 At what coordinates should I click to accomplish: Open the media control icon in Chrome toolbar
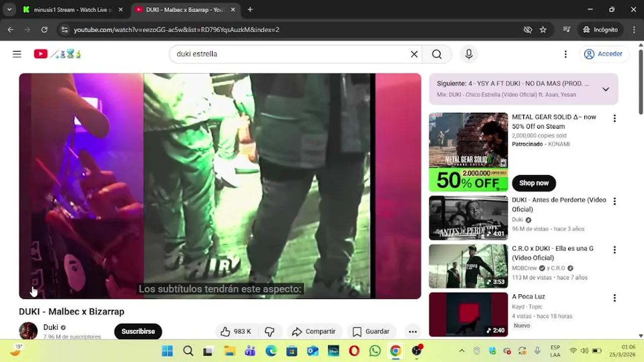(x=567, y=30)
